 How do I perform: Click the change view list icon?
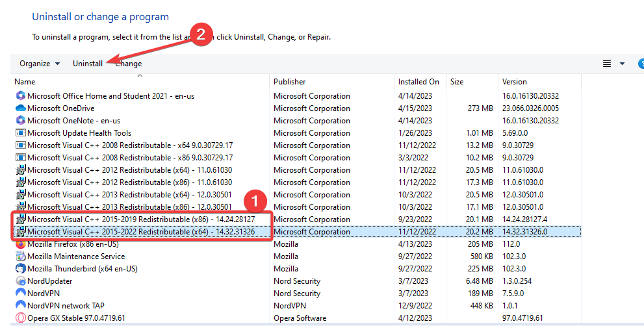pos(606,64)
